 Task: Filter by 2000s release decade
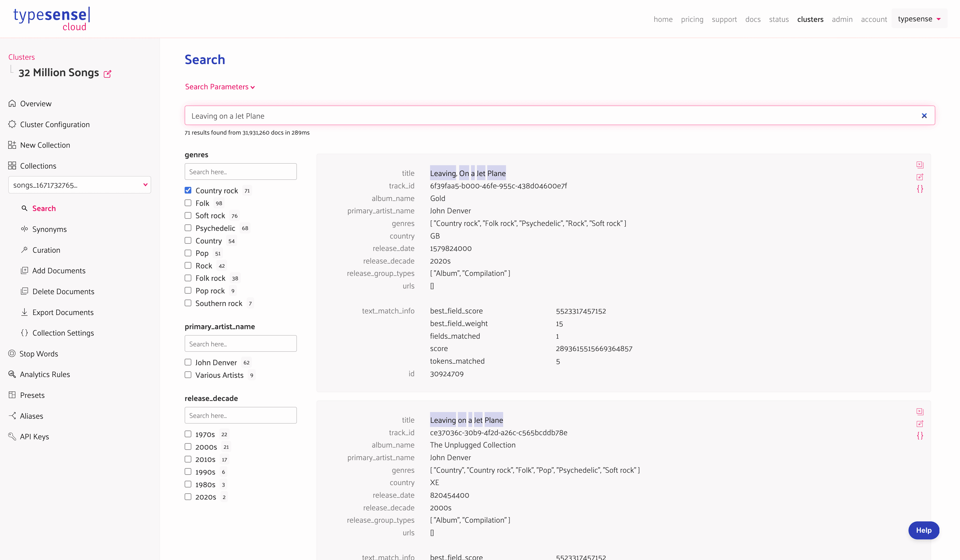point(188,447)
